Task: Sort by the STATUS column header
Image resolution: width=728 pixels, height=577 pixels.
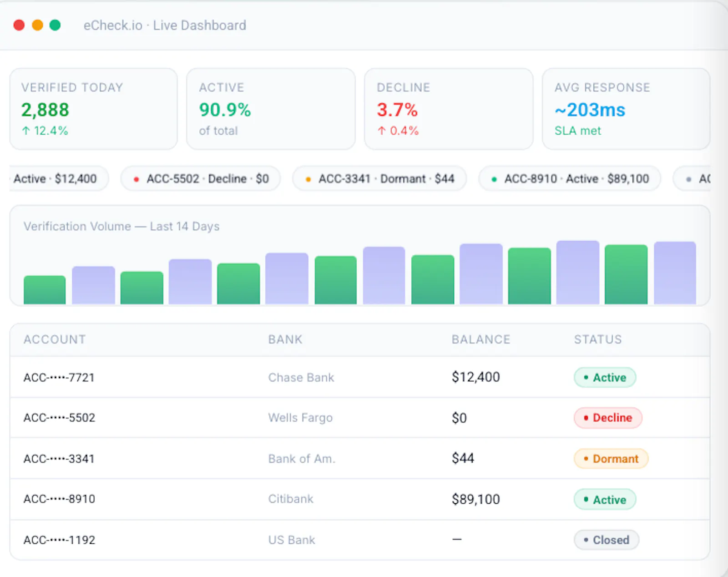Action: point(598,339)
